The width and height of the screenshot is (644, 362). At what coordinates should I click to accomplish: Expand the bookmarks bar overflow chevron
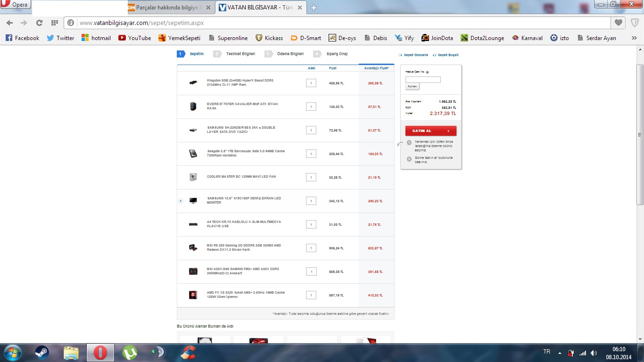[x=634, y=38]
